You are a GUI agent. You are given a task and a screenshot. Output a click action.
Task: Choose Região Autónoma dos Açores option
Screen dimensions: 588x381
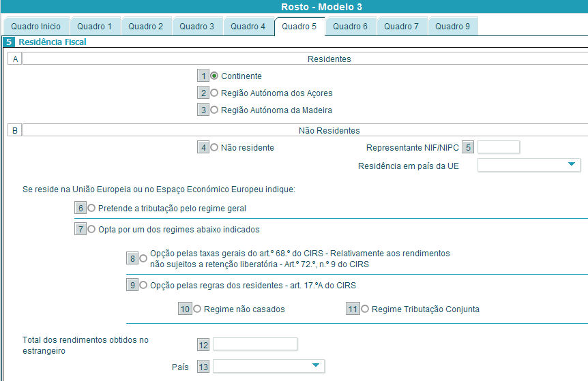(x=214, y=93)
